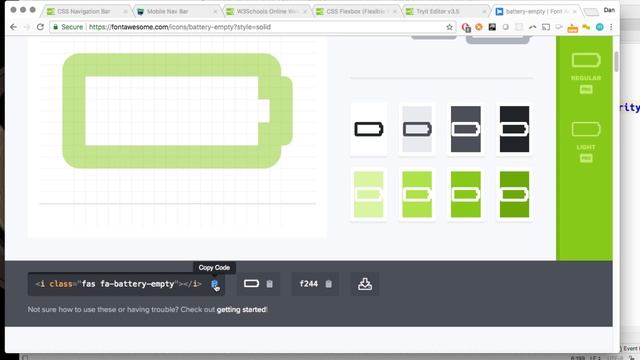Switch to the CSS Flexbox tab
The height and width of the screenshot is (360, 640).
pyautogui.click(x=356, y=11)
